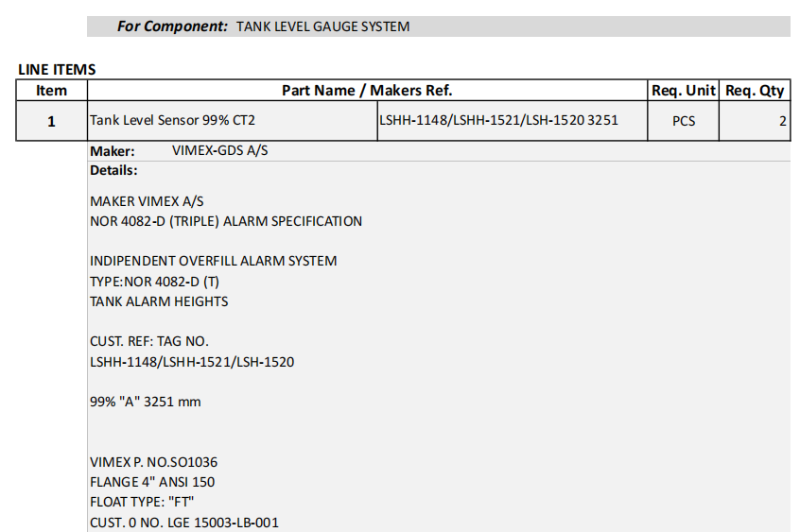Image resolution: width=800 pixels, height=532 pixels.
Task: Click the quantity cell showing 2
Action: (x=782, y=121)
